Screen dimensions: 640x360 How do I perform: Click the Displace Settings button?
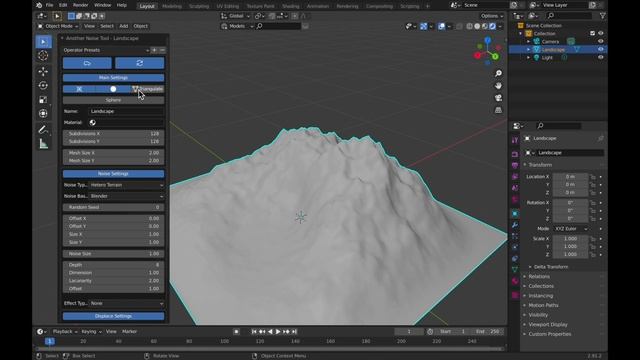point(113,316)
